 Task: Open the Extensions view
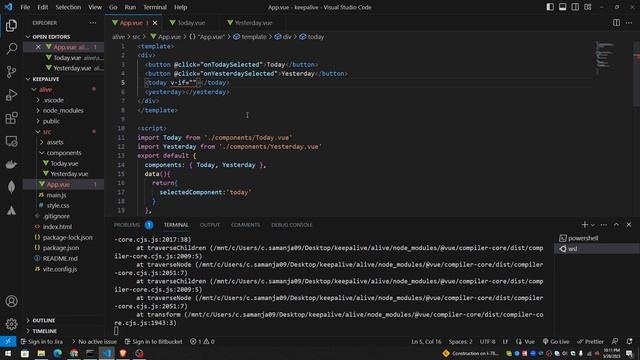tap(11, 118)
